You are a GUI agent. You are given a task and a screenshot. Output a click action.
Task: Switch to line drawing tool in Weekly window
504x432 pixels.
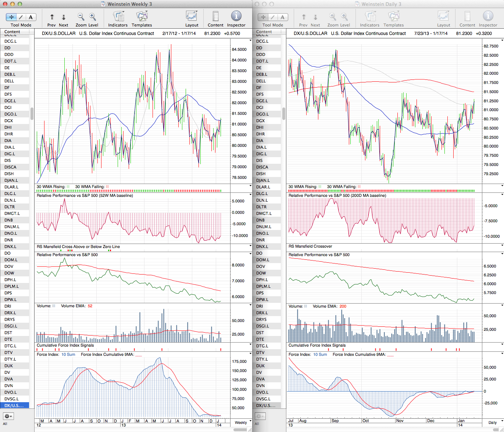(21, 17)
